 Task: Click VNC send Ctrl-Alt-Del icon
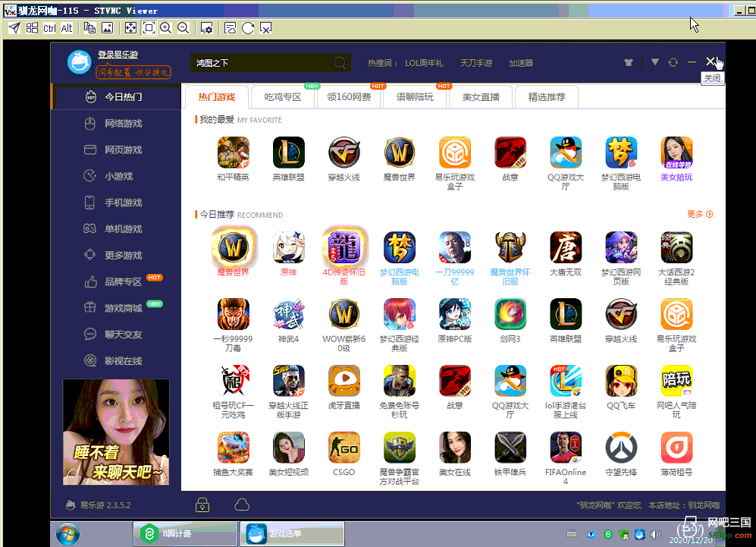(14, 28)
